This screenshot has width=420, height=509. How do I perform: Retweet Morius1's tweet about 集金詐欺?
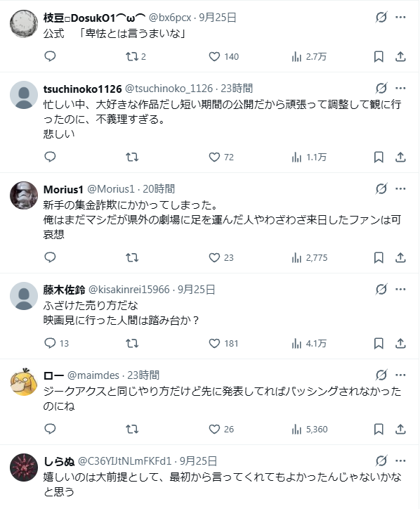click(132, 258)
